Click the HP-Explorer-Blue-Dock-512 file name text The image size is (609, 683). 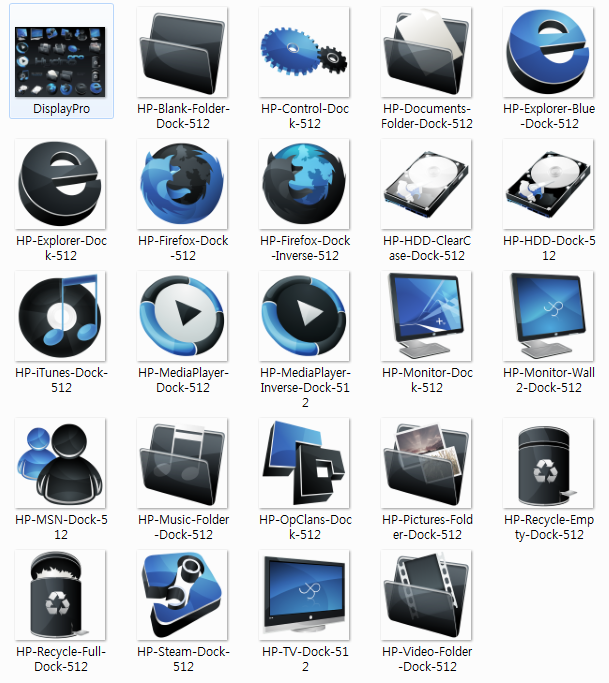tap(549, 116)
